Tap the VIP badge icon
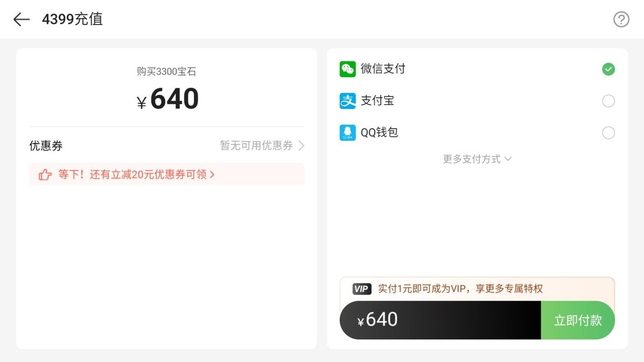The height and width of the screenshot is (362, 644). point(362,289)
